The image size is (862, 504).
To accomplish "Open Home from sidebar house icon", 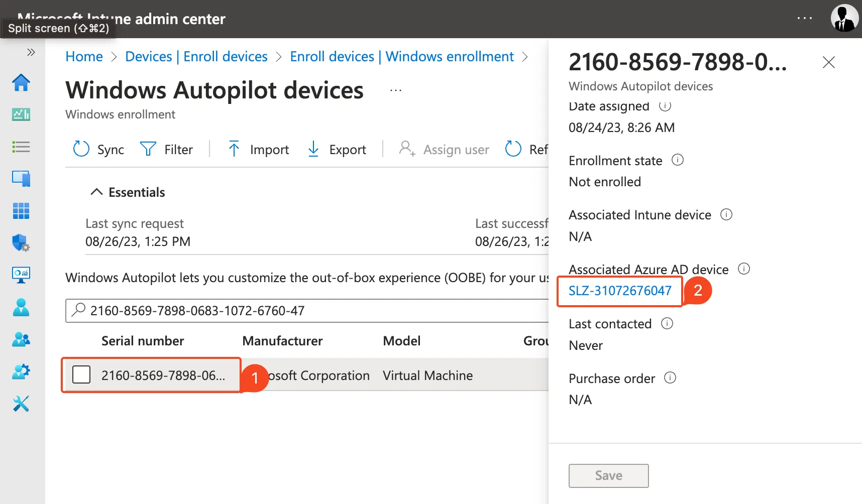I will 21,82.
